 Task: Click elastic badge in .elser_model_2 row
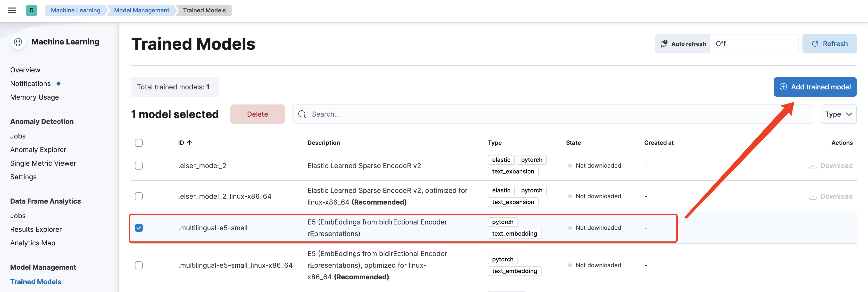501,160
